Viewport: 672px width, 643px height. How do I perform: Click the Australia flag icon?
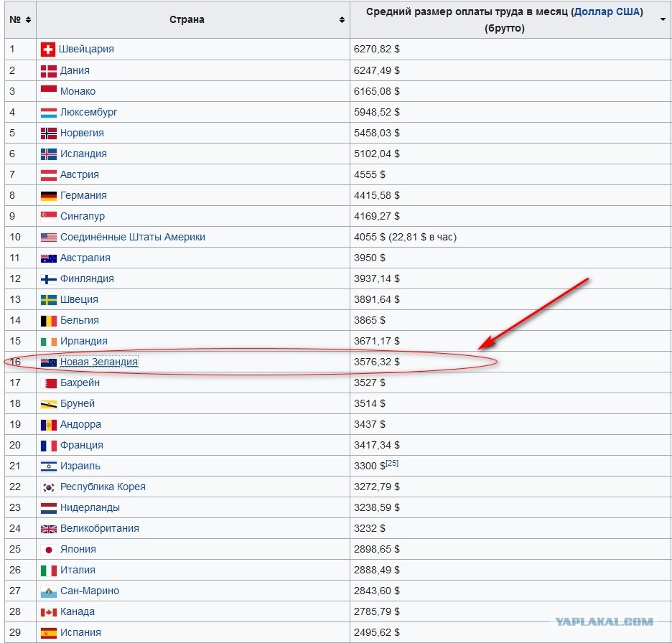[48, 258]
